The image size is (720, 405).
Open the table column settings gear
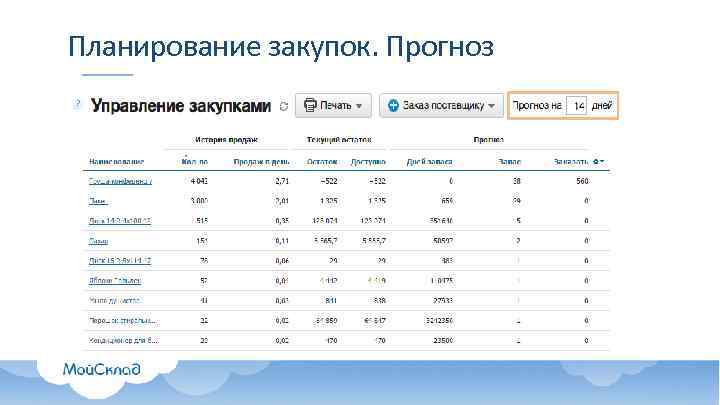tap(598, 162)
